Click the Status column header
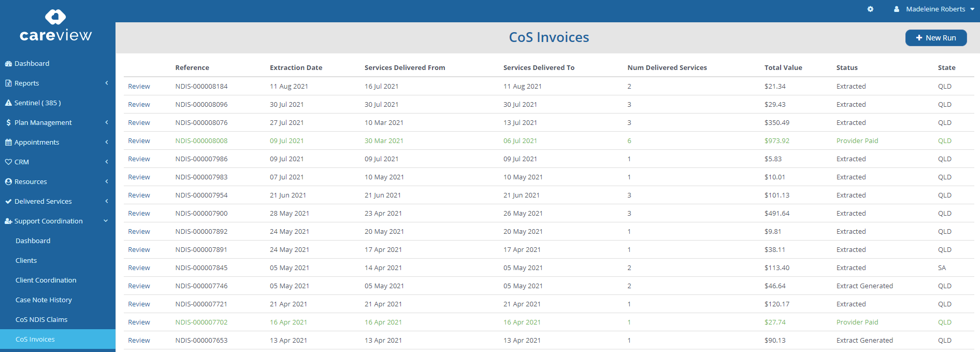 click(x=847, y=68)
